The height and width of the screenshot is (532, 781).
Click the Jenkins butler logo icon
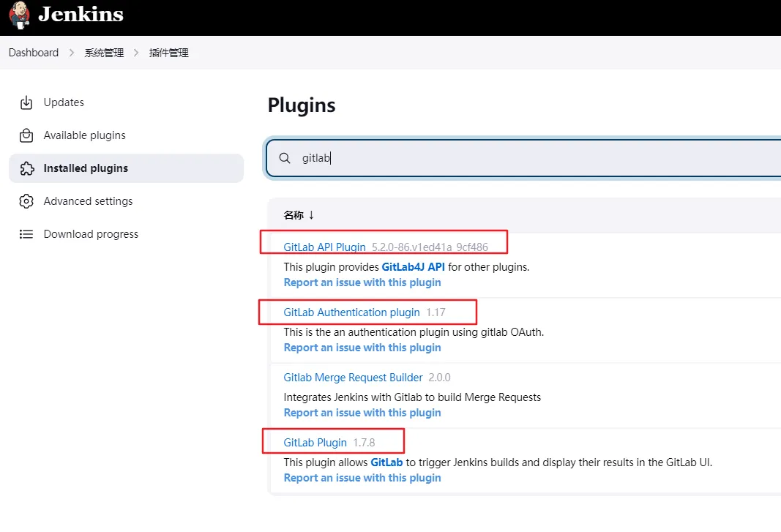click(x=20, y=15)
